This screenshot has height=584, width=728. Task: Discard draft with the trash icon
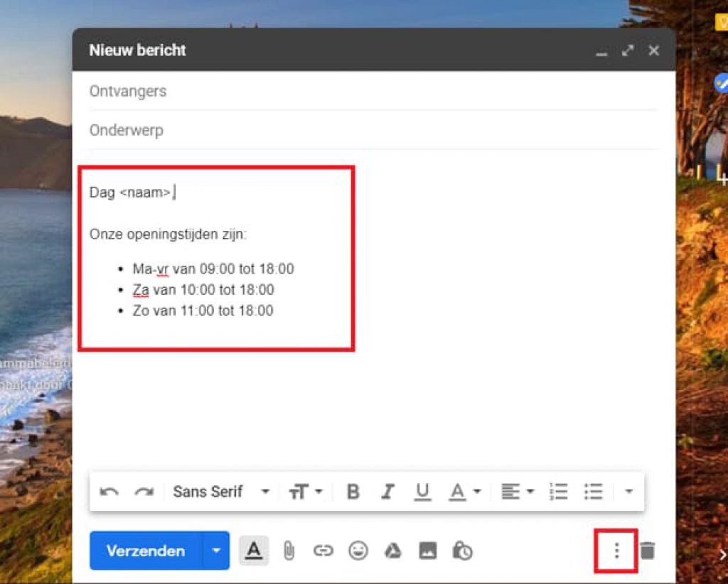(x=647, y=551)
